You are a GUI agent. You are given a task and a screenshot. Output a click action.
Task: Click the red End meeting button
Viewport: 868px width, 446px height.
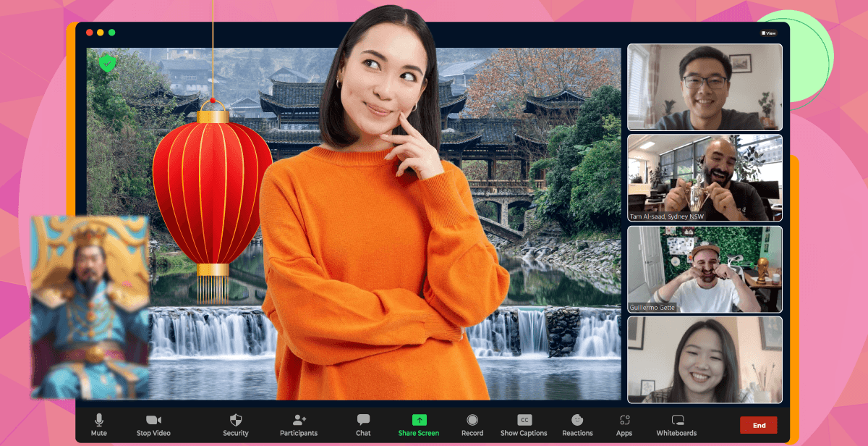(759, 426)
